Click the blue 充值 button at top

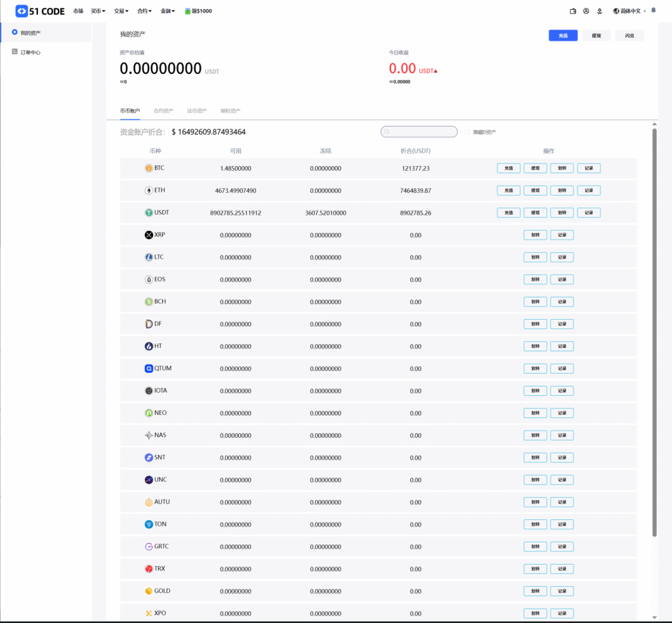[x=562, y=35]
